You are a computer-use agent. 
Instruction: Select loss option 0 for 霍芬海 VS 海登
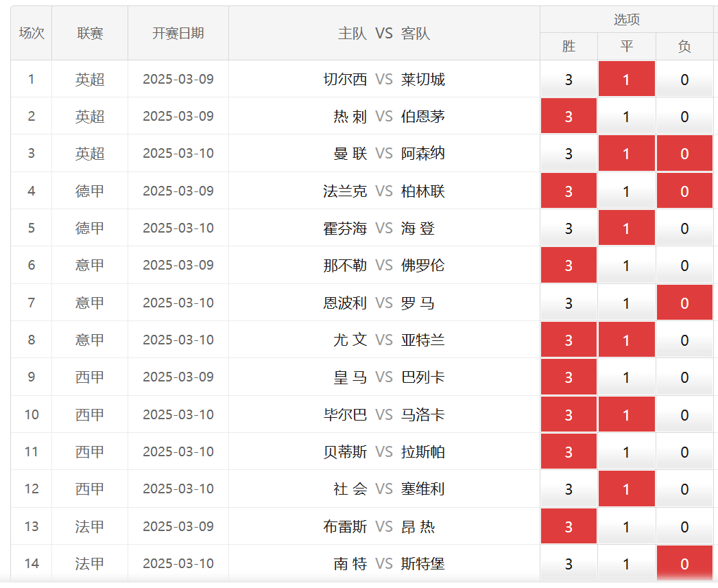[x=684, y=228]
